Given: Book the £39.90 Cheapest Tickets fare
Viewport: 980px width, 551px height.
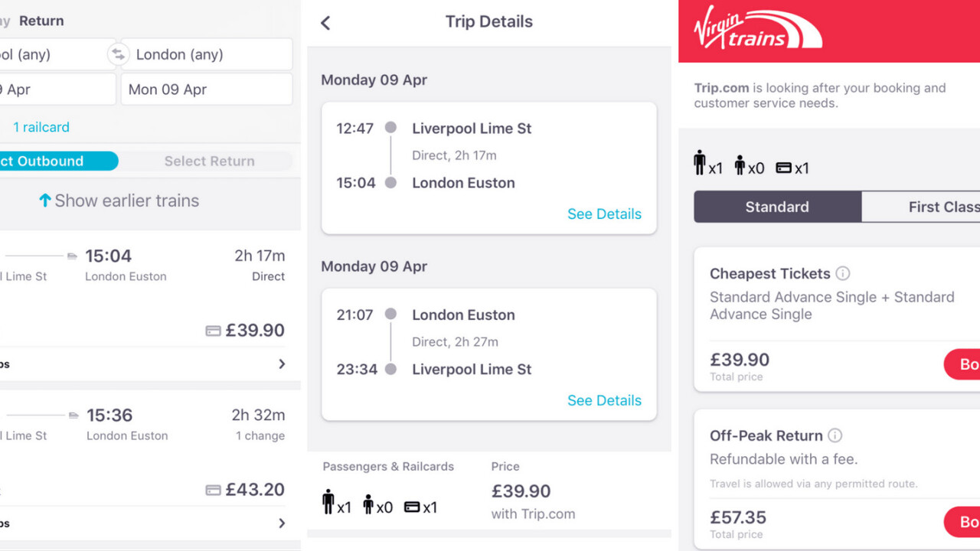Looking at the screenshot, I should pos(963,364).
